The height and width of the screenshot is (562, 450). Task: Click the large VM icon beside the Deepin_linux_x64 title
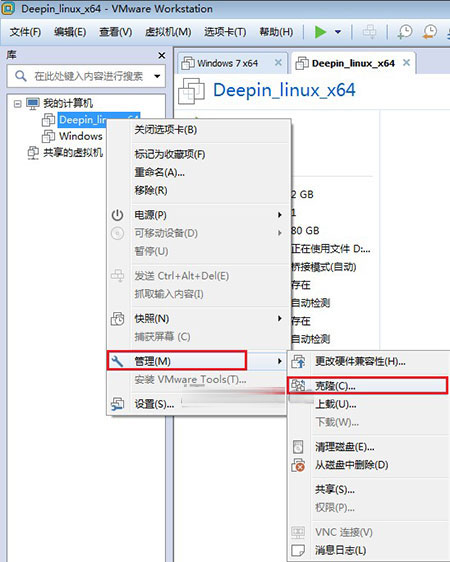click(x=191, y=91)
